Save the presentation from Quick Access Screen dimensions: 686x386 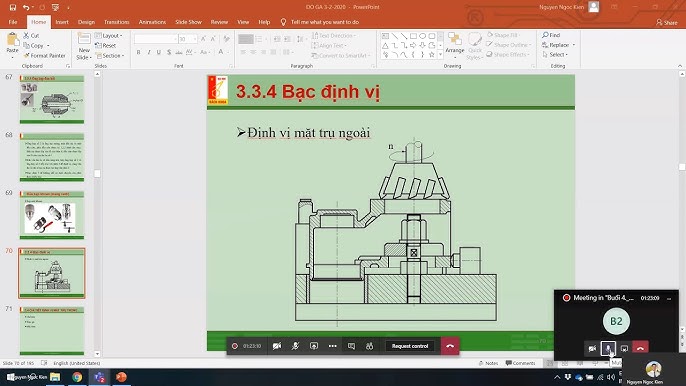pyautogui.click(x=13, y=7)
